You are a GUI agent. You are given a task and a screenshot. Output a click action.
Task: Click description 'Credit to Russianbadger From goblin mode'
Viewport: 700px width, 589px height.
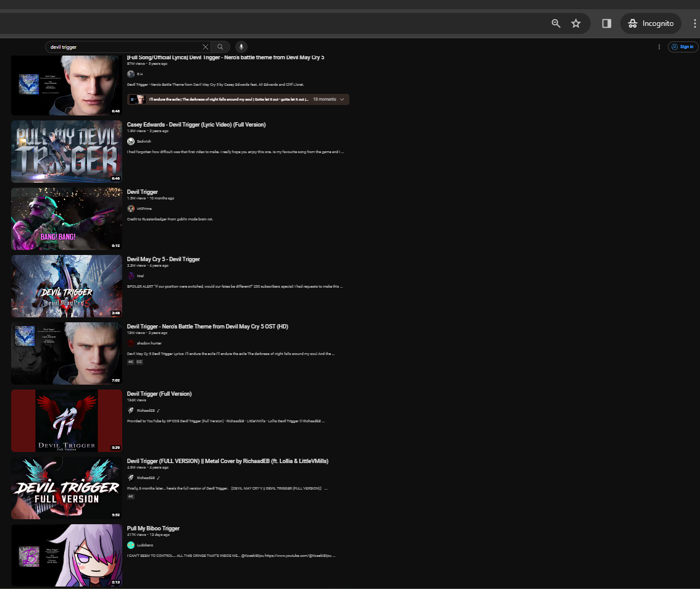tap(170, 219)
